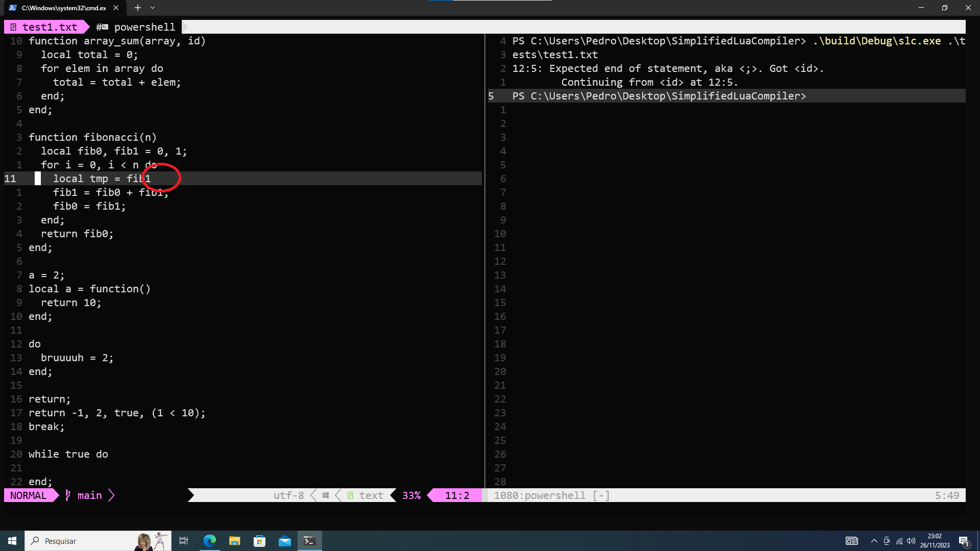Toggle the Neovim NORMAL mode status
980x551 pixels.
28,495
